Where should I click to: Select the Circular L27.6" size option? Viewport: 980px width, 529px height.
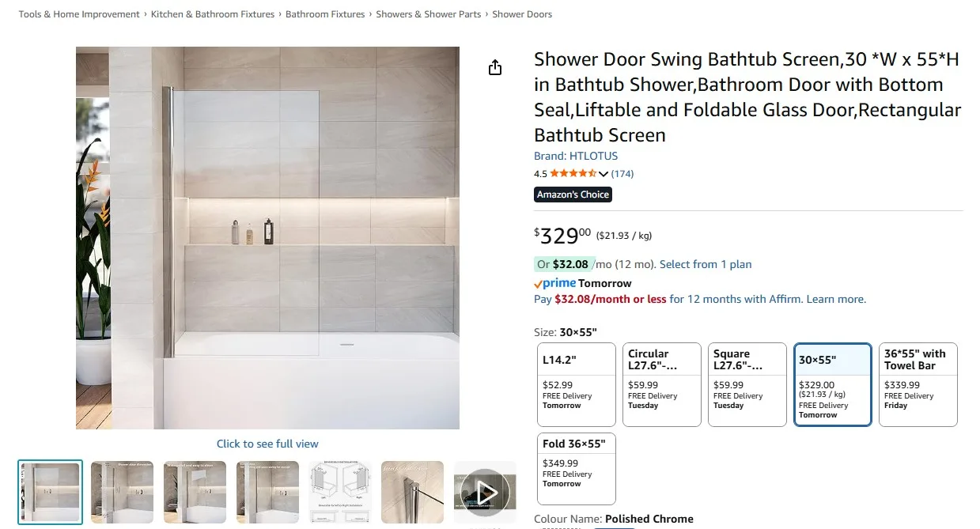tap(661, 384)
